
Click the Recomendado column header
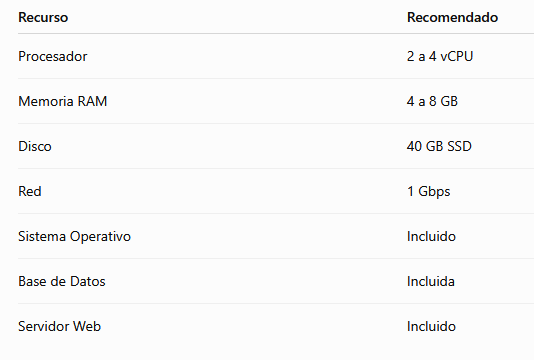(452, 17)
